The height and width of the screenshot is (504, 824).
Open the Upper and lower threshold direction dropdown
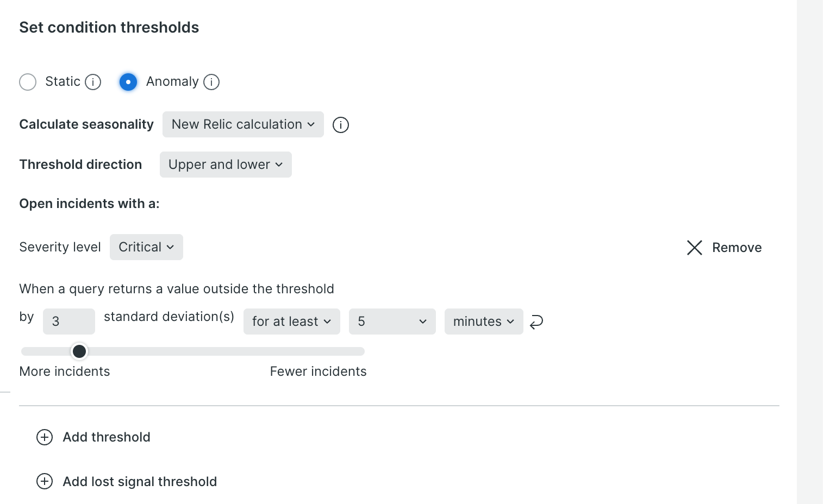pyautogui.click(x=225, y=165)
